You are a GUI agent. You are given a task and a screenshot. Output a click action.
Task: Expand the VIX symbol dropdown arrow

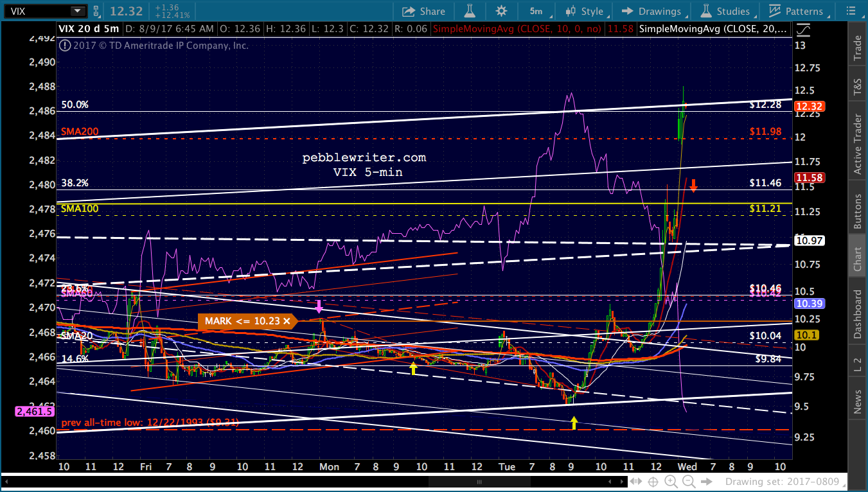pos(78,11)
